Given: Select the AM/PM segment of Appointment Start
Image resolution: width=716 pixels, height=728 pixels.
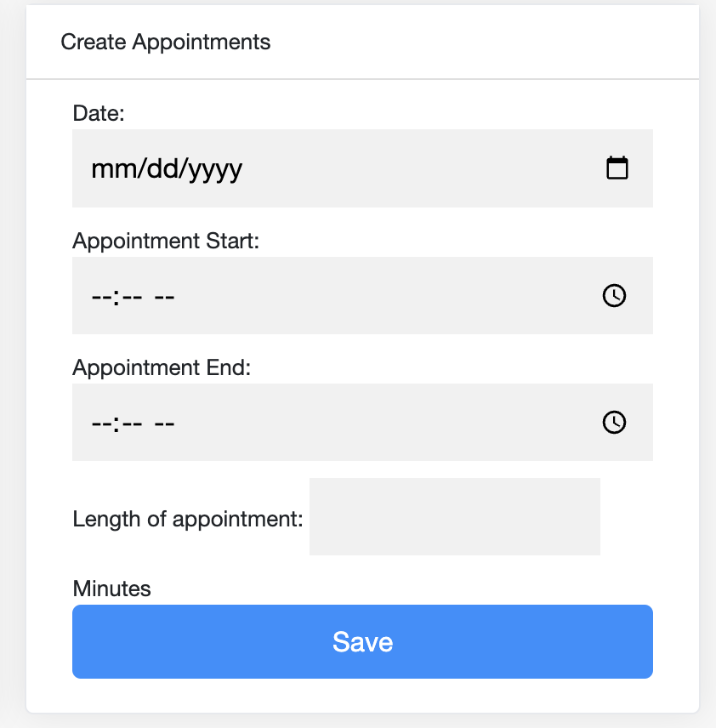Looking at the screenshot, I should (x=164, y=296).
